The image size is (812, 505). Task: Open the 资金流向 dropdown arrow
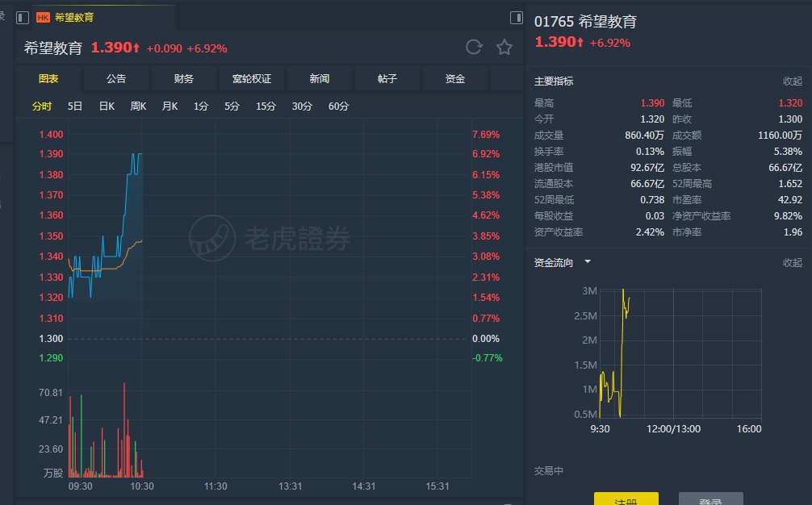(x=588, y=262)
